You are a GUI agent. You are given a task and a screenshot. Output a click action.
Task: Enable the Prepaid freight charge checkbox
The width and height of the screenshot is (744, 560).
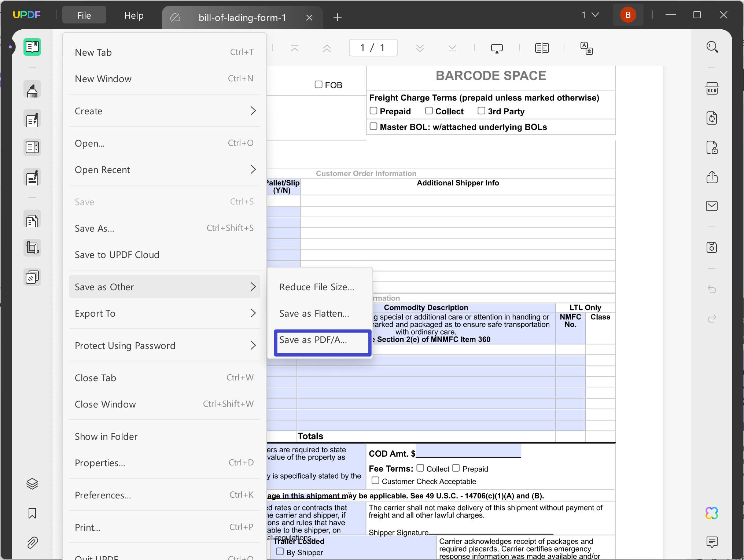[373, 110]
